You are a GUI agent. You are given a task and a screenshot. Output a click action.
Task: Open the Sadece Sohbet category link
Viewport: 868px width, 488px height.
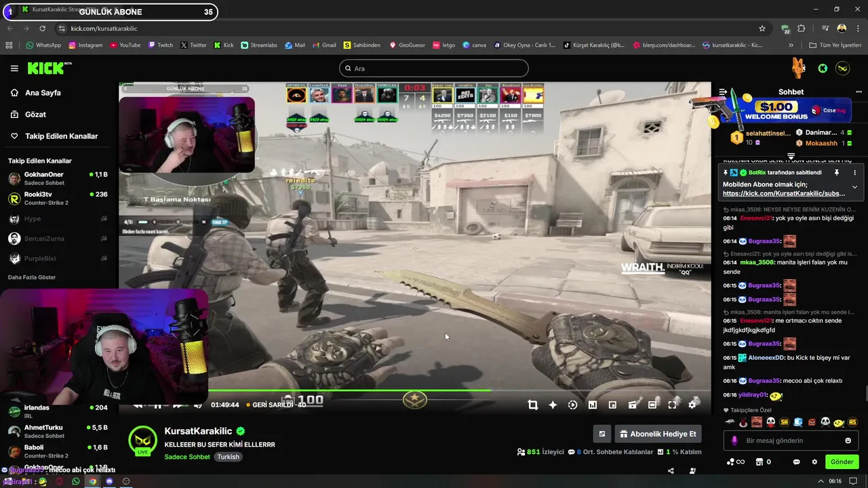coord(187,457)
